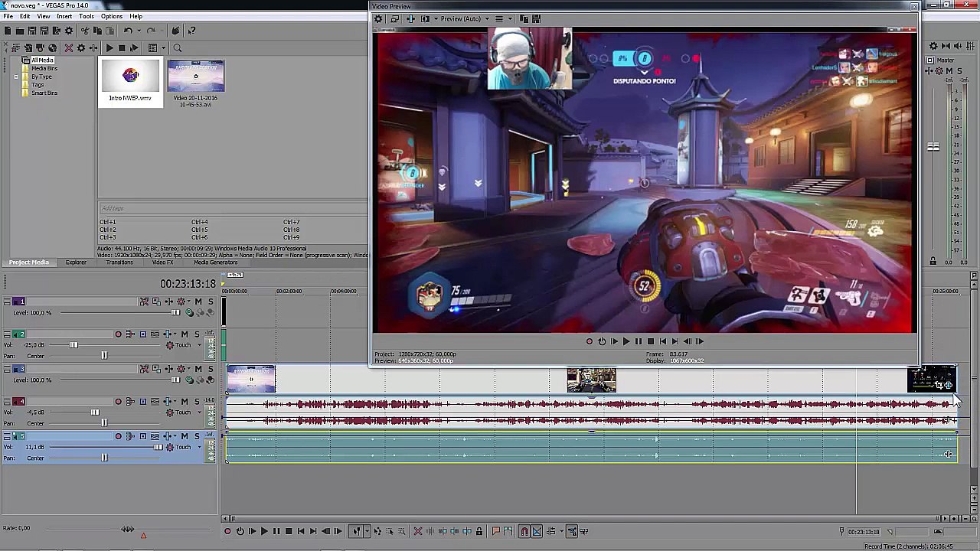
Task: Open the File menu
Action: tap(8, 16)
